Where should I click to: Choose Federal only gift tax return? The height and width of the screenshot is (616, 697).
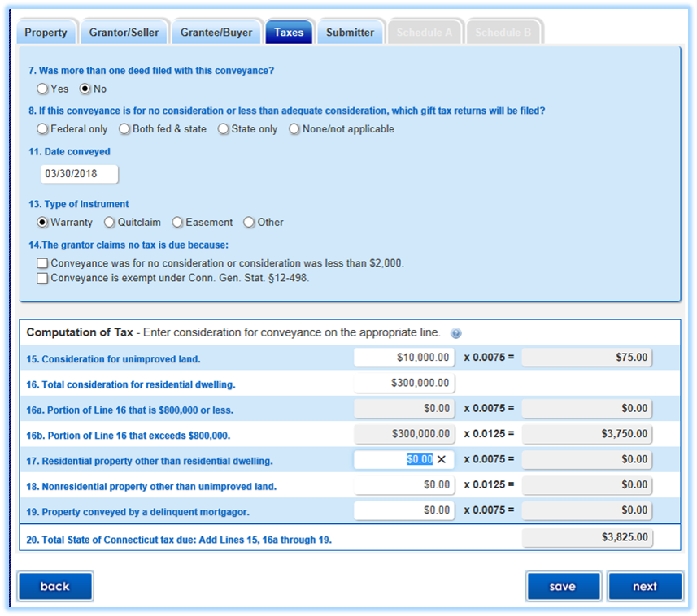[42, 129]
